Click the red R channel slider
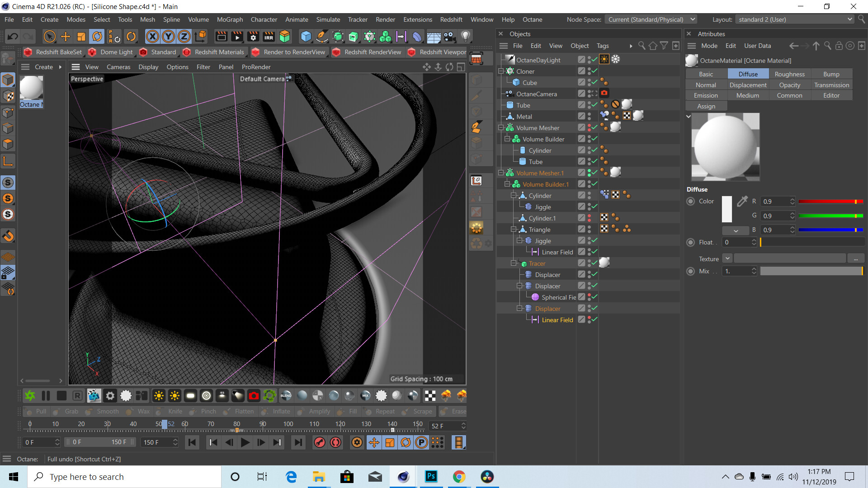 click(830, 201)
